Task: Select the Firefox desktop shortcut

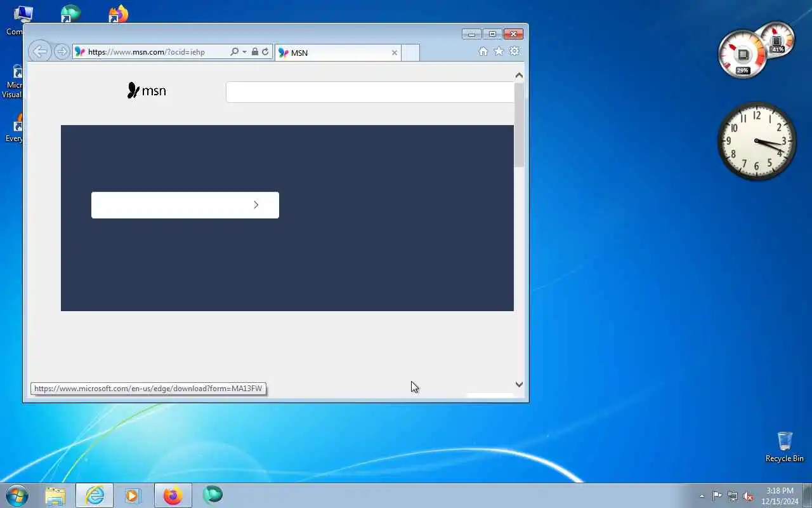Action: tap(118, 14)
